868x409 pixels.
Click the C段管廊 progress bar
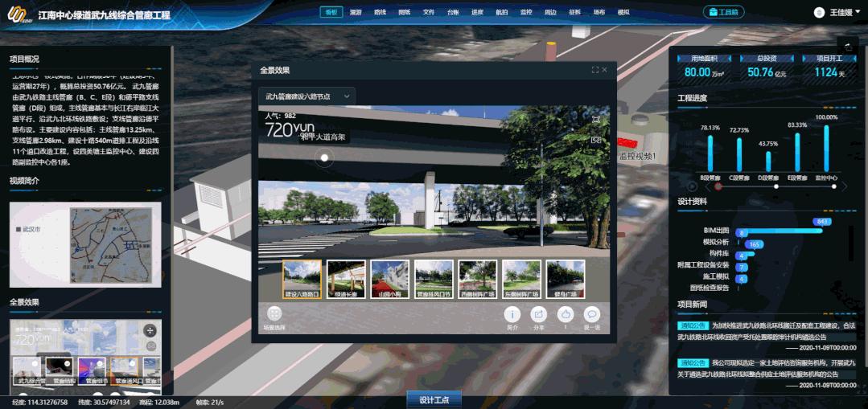coord(739,155)
